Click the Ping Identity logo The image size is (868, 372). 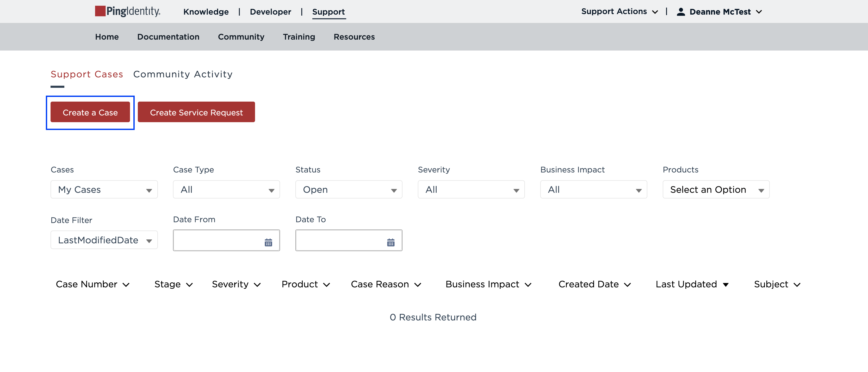127,11
